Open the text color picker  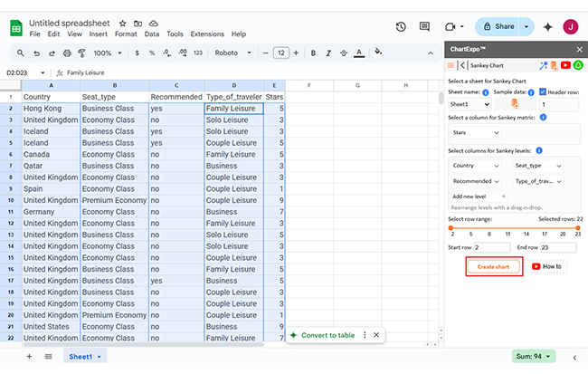coord(359,53)
